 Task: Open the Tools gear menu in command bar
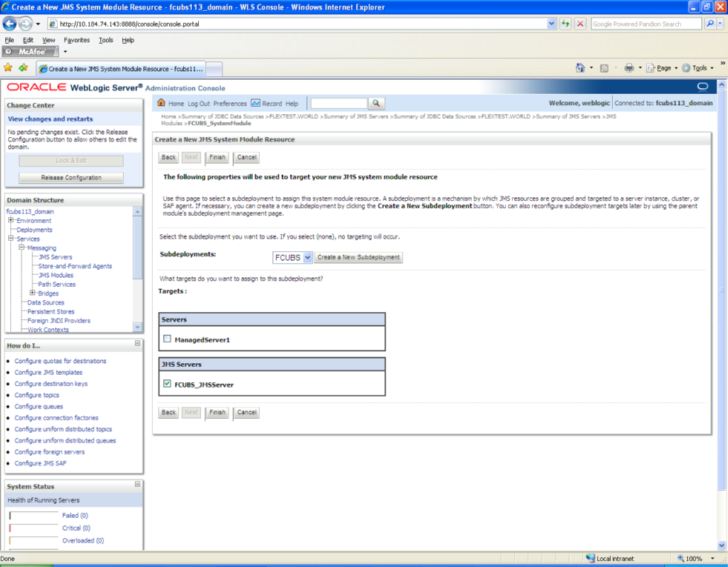(x=698, y=68)
